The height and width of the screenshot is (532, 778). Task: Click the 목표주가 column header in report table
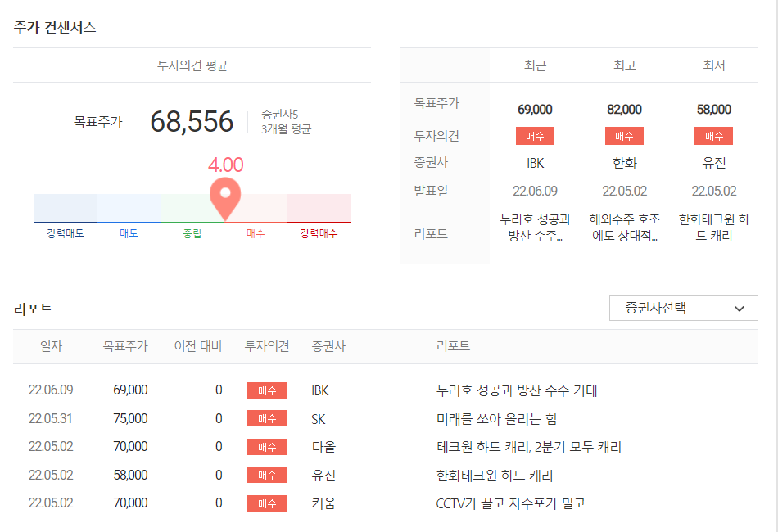pos(125,346)
